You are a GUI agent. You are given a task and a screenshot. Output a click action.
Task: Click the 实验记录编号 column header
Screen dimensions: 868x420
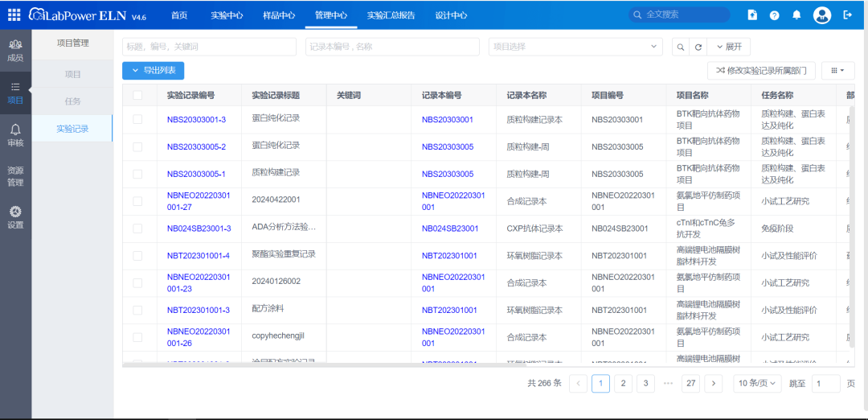[190, 95]
